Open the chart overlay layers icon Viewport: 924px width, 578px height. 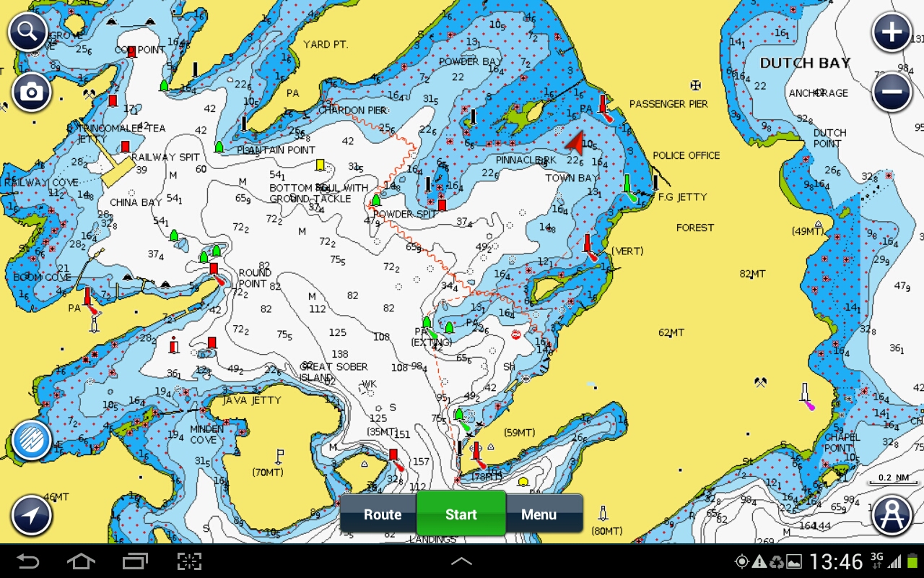(x=32, y=440)
